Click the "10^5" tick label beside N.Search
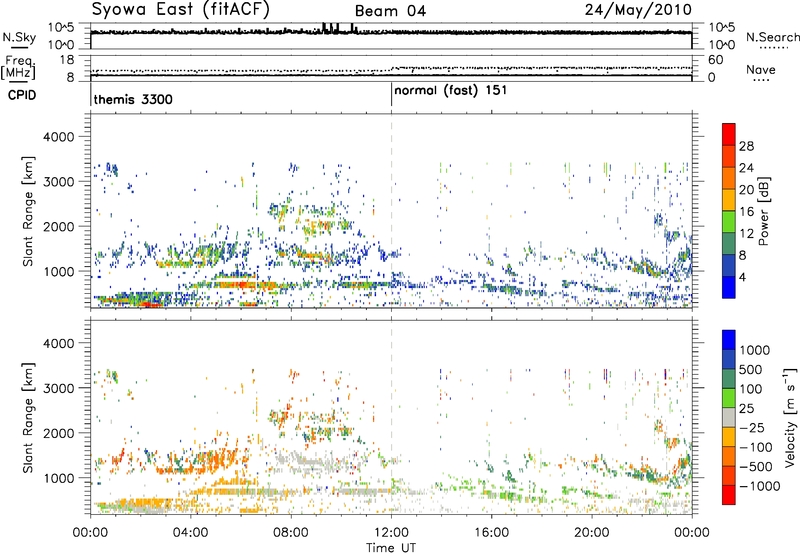 722,28
